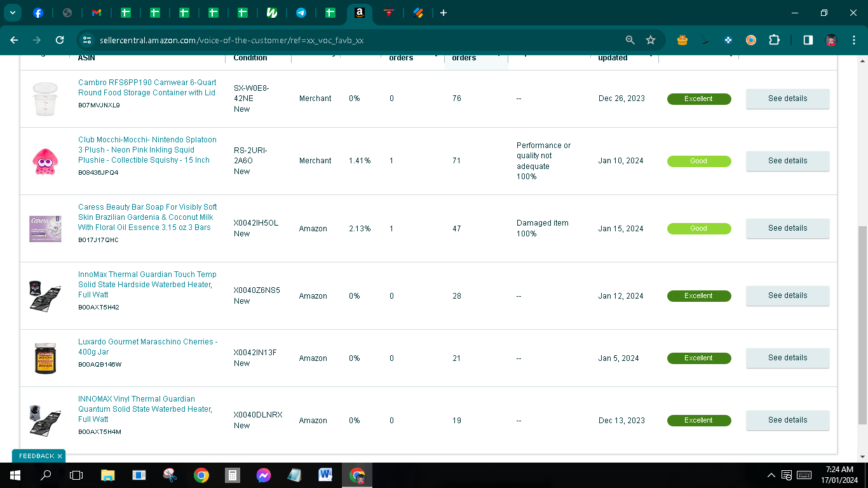Open the Chrome profile avatar
Image resolution: width=868 pixels, height=488 pixels.
[x=831, y=40]
